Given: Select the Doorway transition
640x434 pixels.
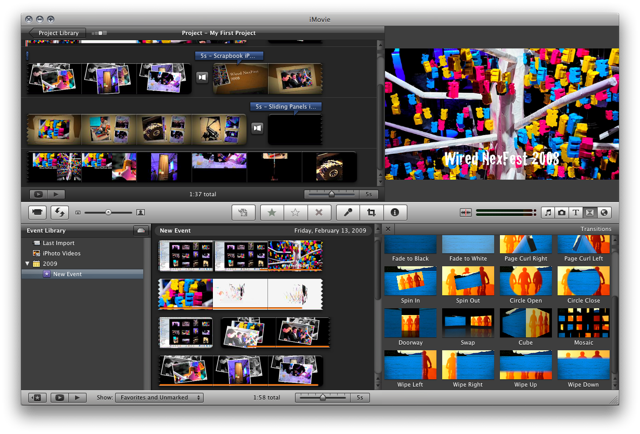Looking at the screenshot, I should (x=410, y=327).
